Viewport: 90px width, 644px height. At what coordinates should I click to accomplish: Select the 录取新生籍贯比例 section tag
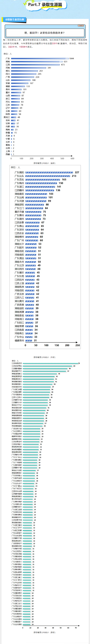pos(15,19)
